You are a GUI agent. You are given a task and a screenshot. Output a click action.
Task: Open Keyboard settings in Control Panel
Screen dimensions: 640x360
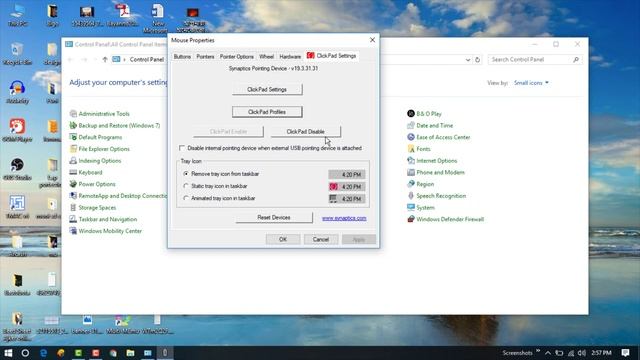90,173
